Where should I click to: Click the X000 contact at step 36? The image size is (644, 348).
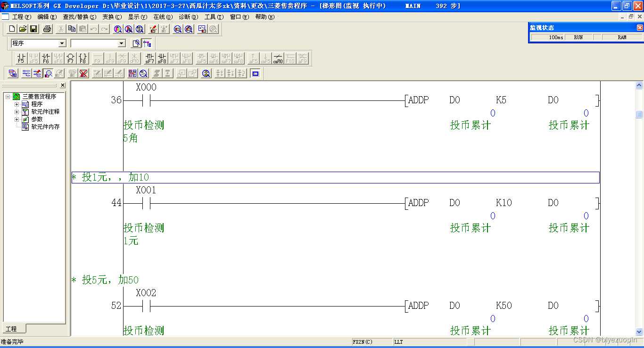146,100
